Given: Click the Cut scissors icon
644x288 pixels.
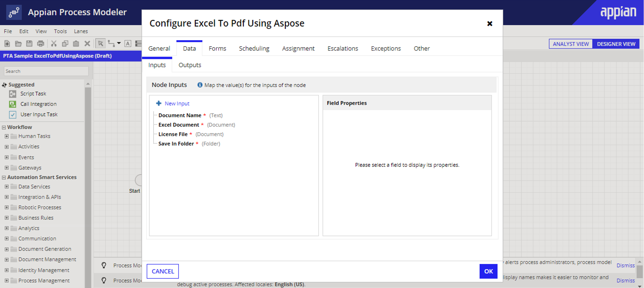Looking at the screenshot, I should point(54,43).
